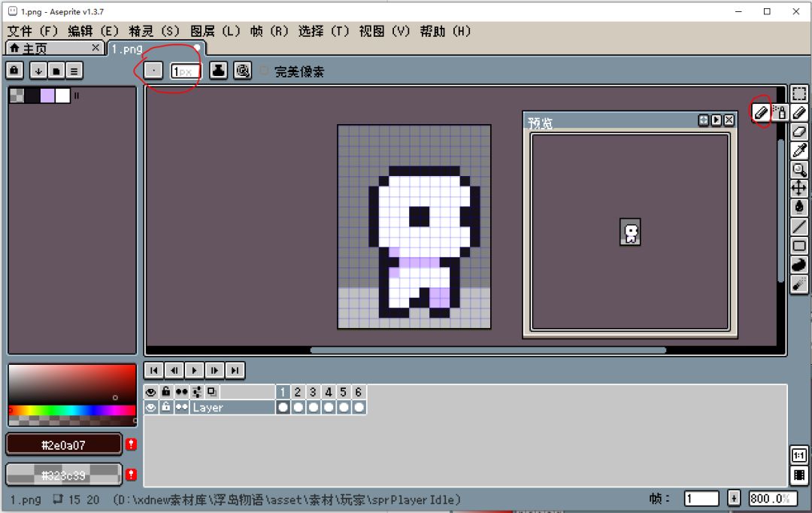Open palette options menu button
The width and height of the screenshot is (812, 513).
74,71
